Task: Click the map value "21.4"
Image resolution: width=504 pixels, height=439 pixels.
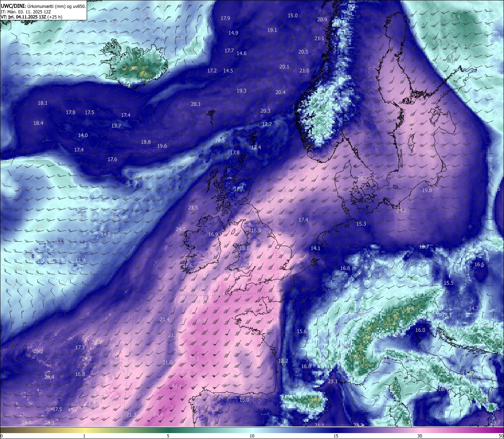Action: coord(165,320)
